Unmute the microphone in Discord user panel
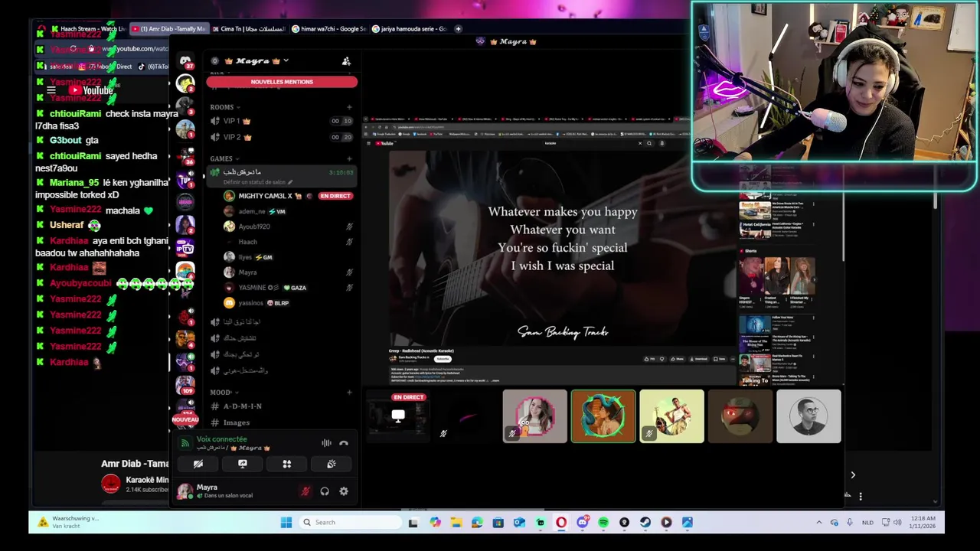Image resolution: width=980 pixels, height=551 pixels. [305, 491]
